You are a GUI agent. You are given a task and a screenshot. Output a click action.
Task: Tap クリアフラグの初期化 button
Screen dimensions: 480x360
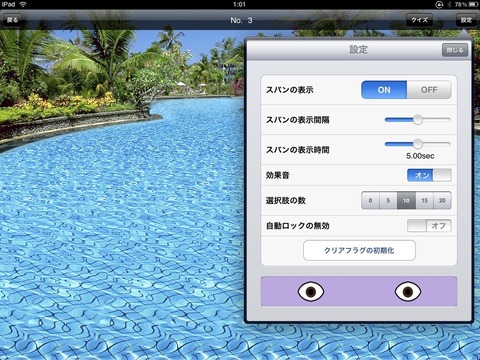[359, 250]
